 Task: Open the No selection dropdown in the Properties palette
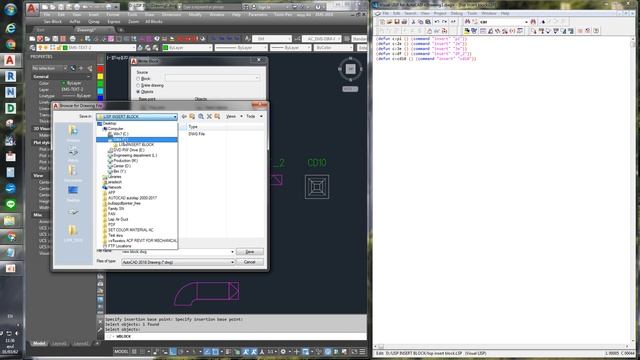coord(49,68)
